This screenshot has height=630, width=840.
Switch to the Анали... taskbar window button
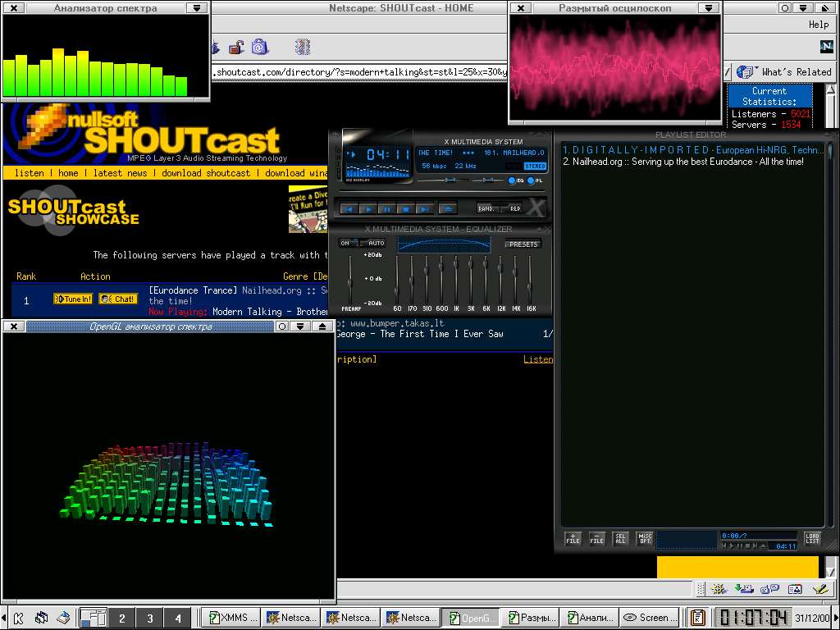(591, 618)
